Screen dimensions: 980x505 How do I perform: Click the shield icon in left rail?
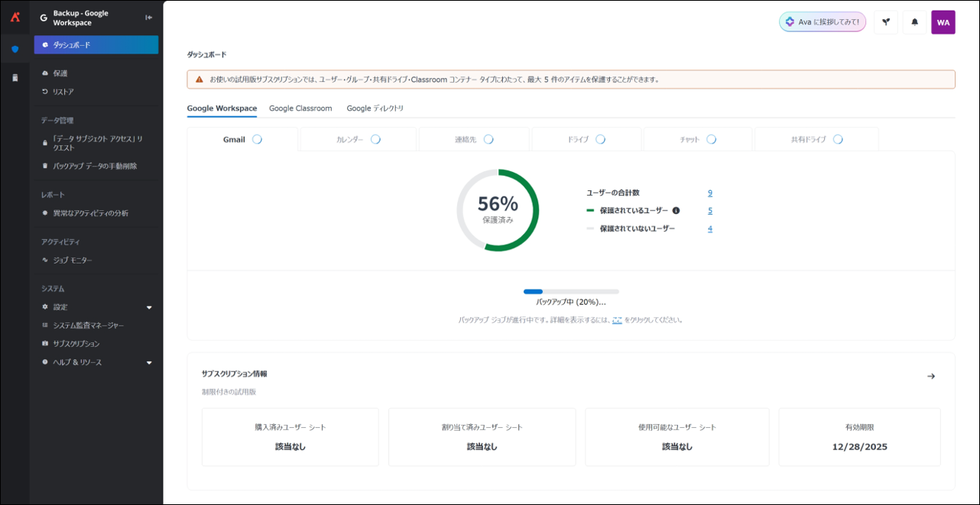pyautogui.click(x=15, y=49)
